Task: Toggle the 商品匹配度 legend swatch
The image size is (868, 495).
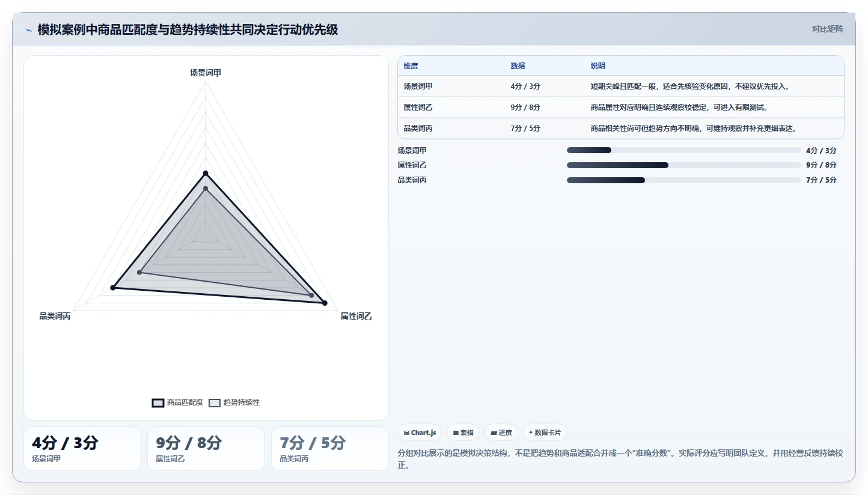Action: (158, 402)
